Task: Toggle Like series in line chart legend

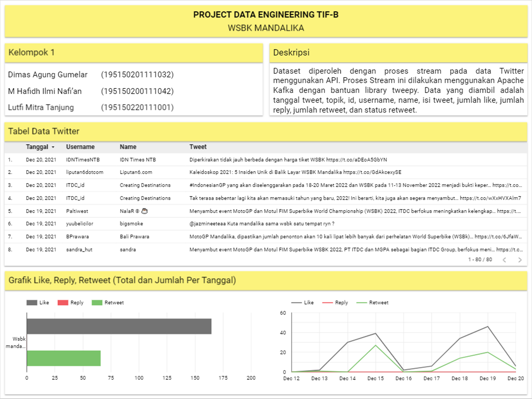Action: click(x=302, y=302)
